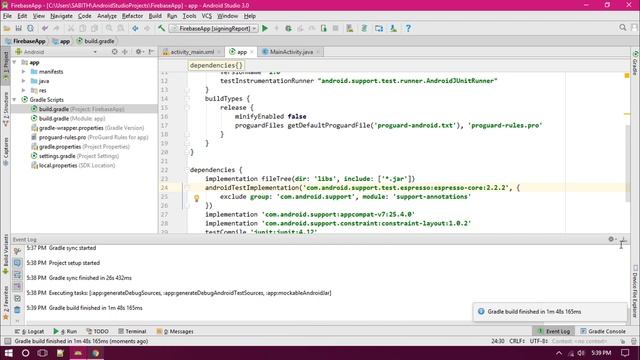The width and height of the screenshot is (640, 360).
Task: Open the File menu
Action: (x=7, y=16)
